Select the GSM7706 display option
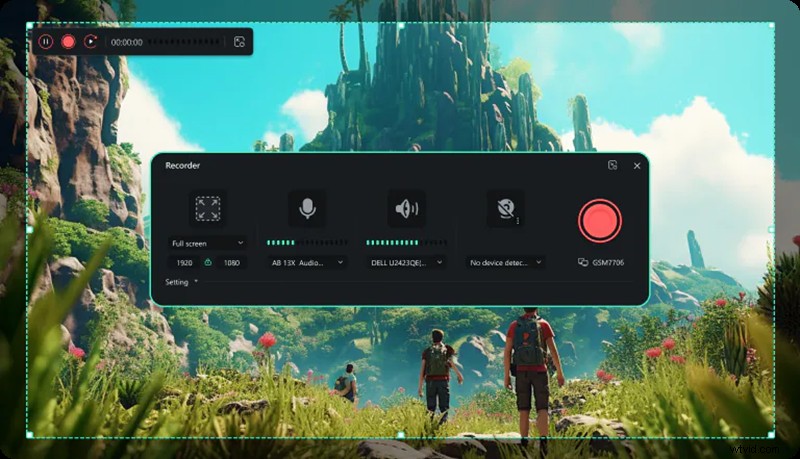Viewport: 800px width, 459px height. coord(600,262)
